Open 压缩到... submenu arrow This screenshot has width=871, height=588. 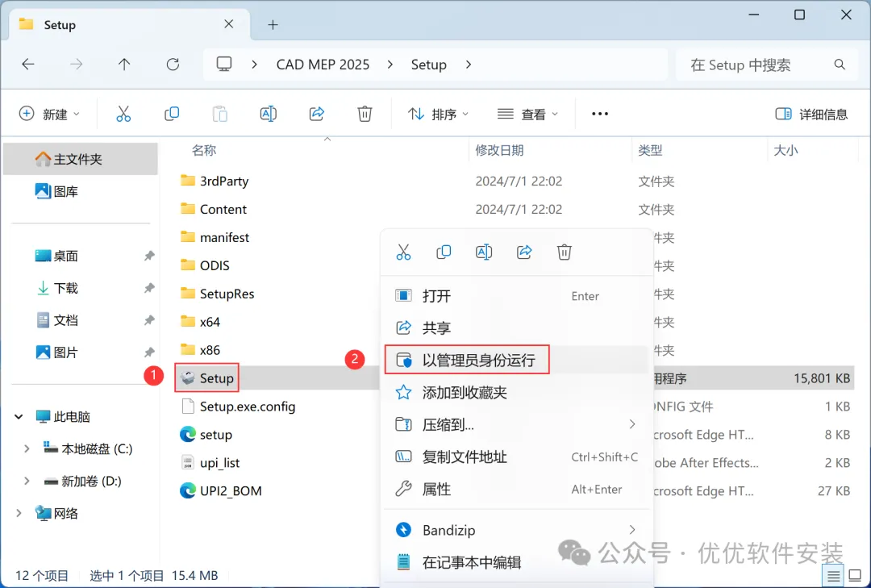pos(632,424)
